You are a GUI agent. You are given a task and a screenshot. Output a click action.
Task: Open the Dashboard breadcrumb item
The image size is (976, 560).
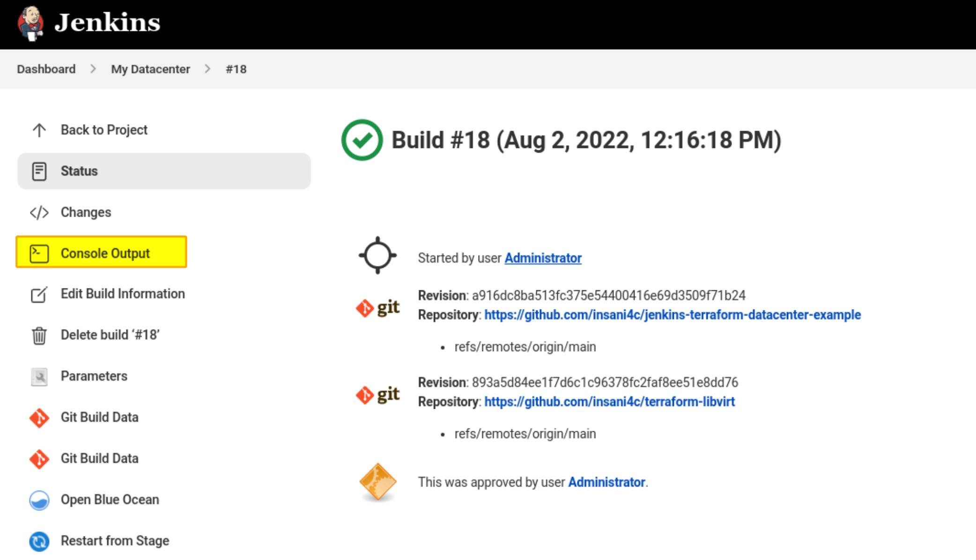[x=46, y=69]
